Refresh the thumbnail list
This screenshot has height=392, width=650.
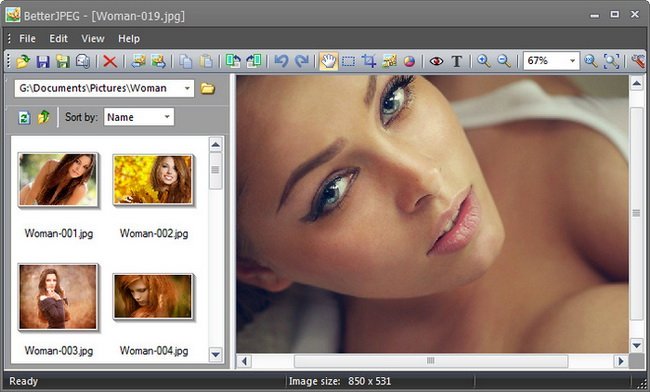24,118
